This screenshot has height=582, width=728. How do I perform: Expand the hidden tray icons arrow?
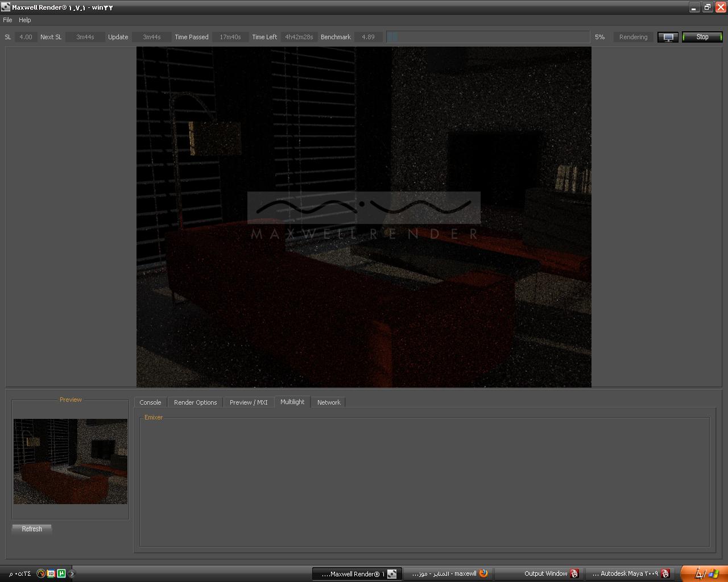[72, 573]
